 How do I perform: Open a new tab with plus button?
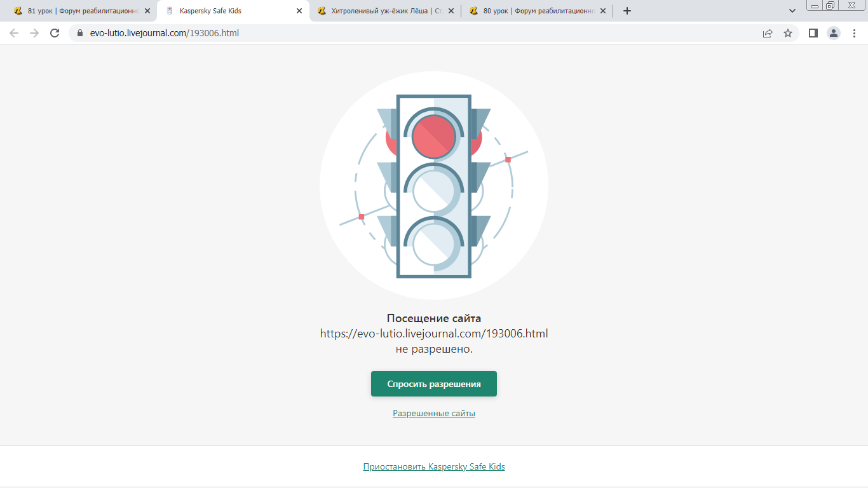(x=627, y=11)
